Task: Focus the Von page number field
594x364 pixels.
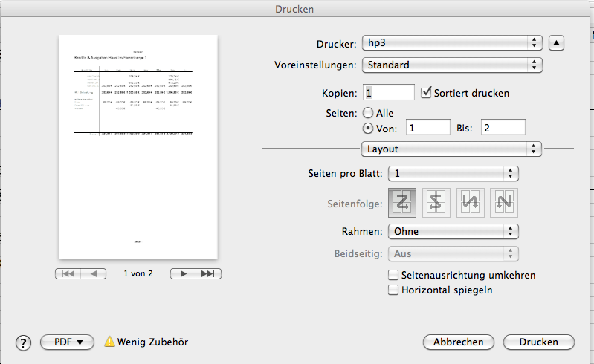Action: click(x=428, y=128)
